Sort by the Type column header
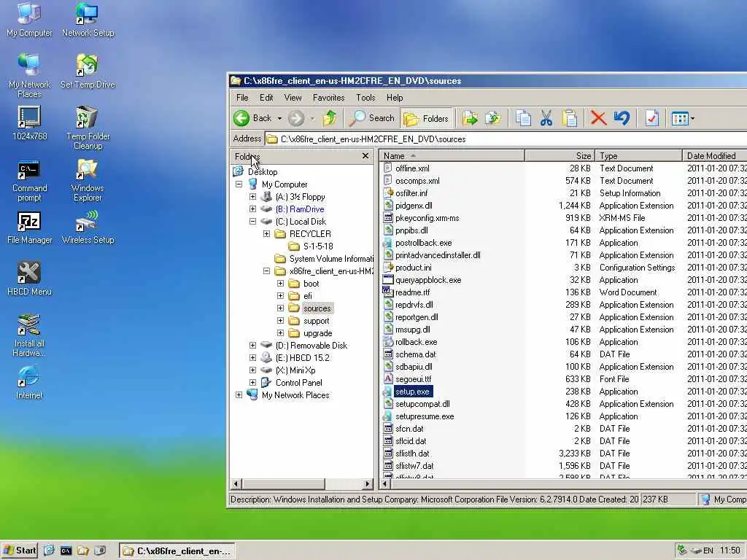This screenshot has height=560, width=747. click(638, 156)
